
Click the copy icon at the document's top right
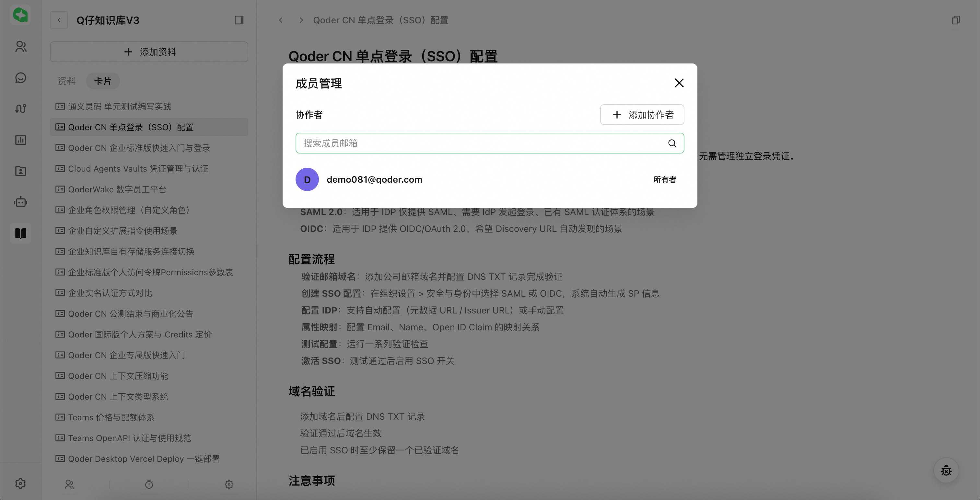tap(956, 20)
